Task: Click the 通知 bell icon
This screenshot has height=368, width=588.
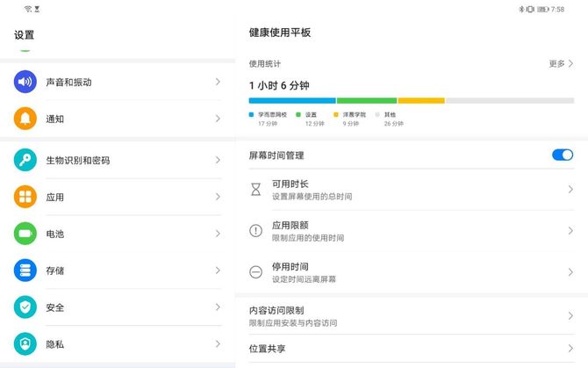Action: click(x=25, y=119)
